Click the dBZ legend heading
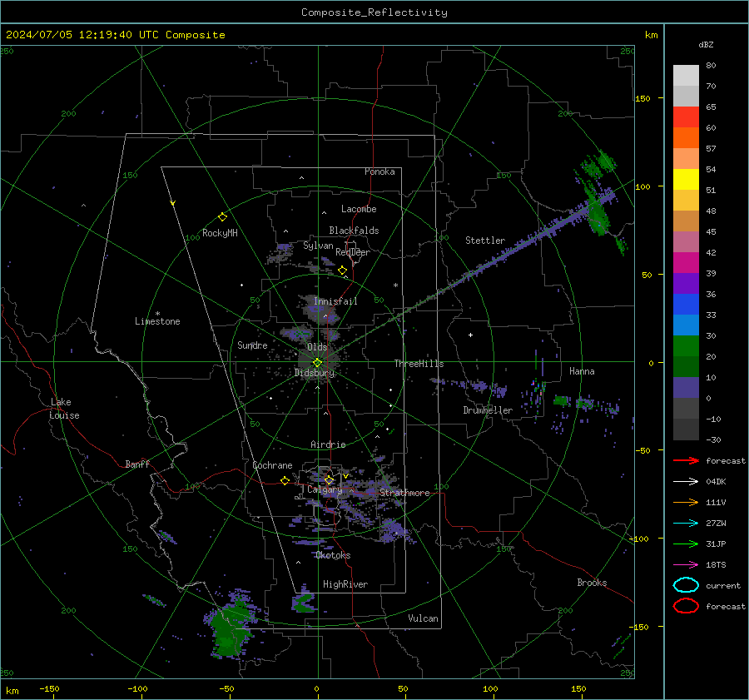The image size is (749, 700). (706, 44)
